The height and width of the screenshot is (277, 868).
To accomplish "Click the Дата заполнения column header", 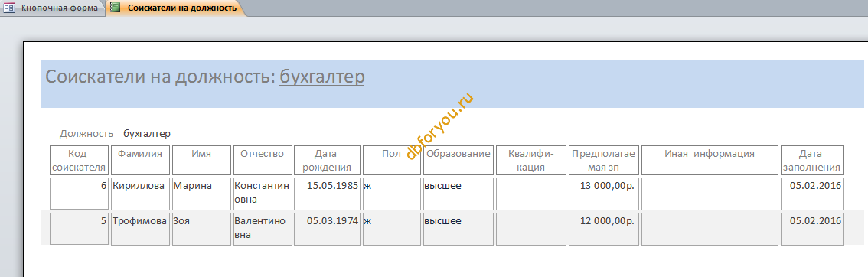I will point(811,161).
